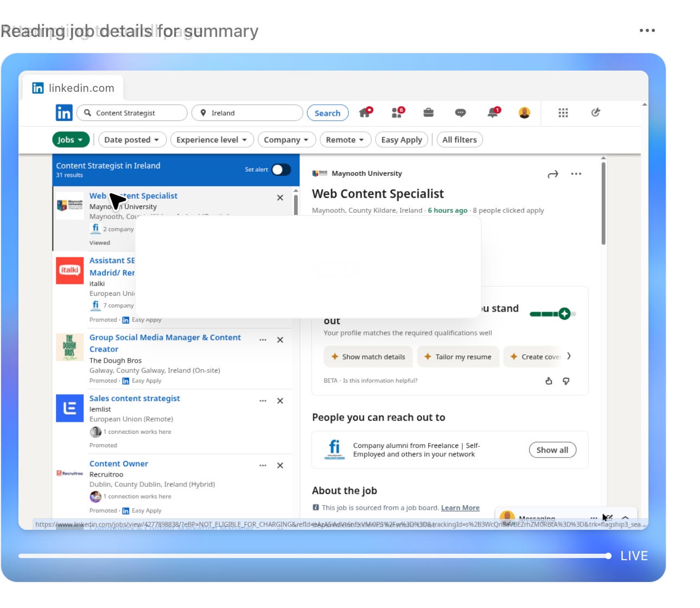
Task: Open the profile avatar in the navbar
Action: 524,112
